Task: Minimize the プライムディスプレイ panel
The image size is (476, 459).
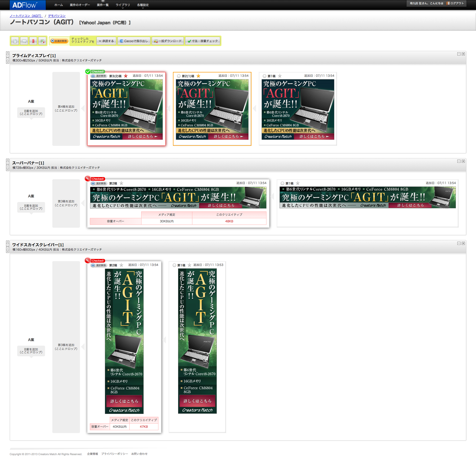Action: click(x=459, y=54)
